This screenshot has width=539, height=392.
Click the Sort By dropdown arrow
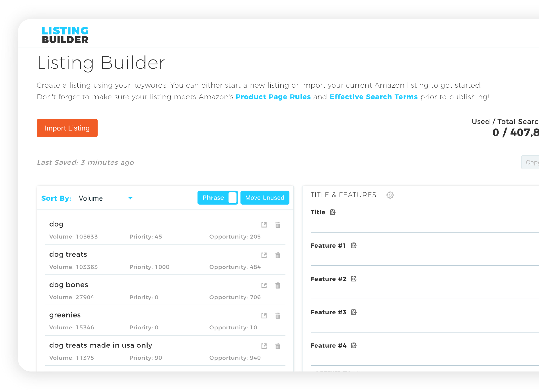pyautogui.click(x=130, y=198)
